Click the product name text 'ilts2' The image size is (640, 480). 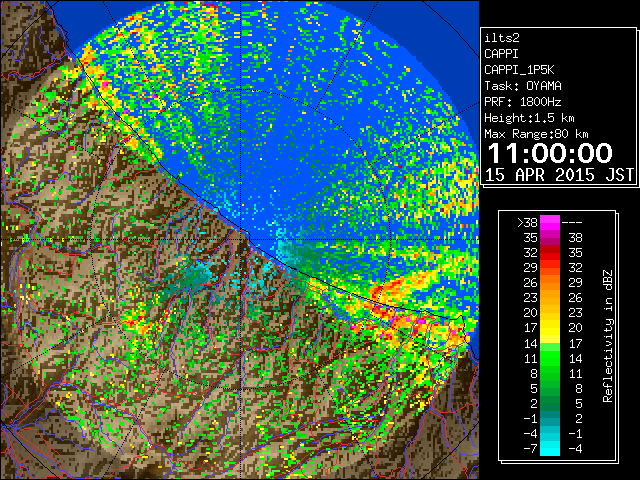pos(502,38)
